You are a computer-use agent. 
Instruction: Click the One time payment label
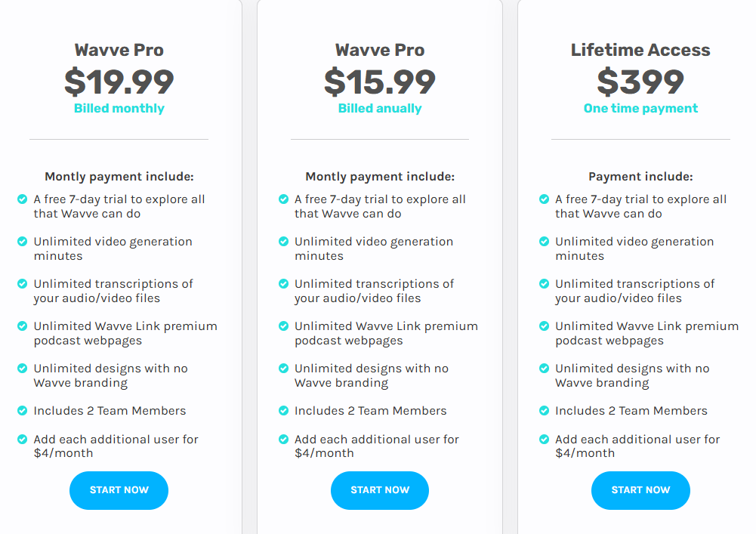[x=640, y=108]
